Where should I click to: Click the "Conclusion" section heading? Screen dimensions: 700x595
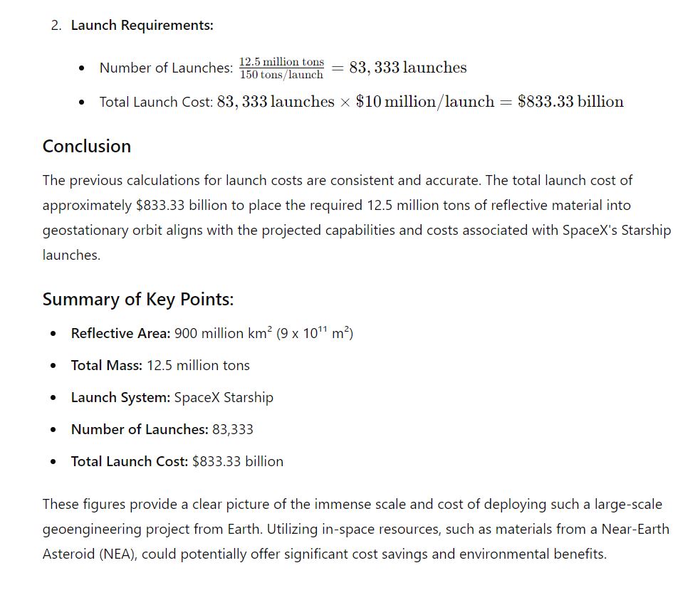pos(87,147)
